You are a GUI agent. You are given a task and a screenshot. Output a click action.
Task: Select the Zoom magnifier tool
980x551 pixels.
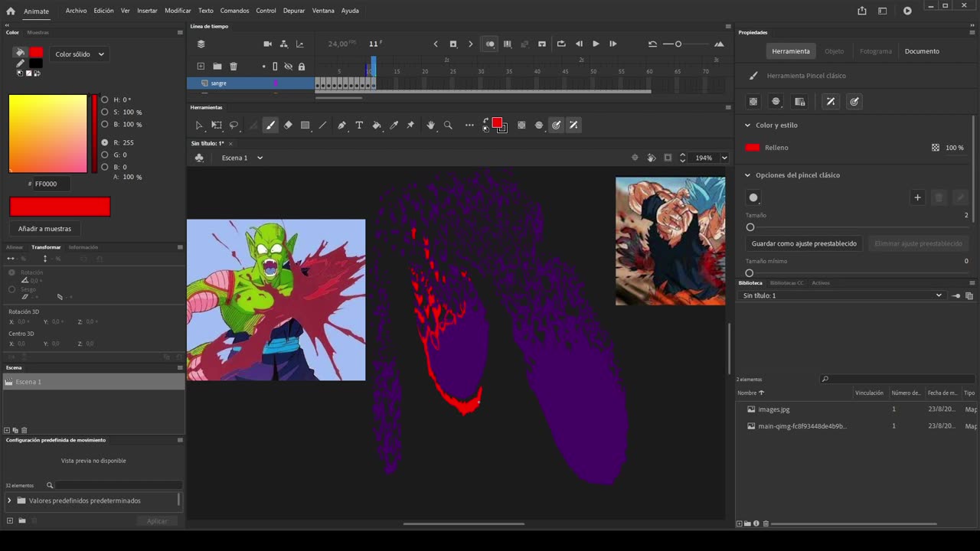448,125
